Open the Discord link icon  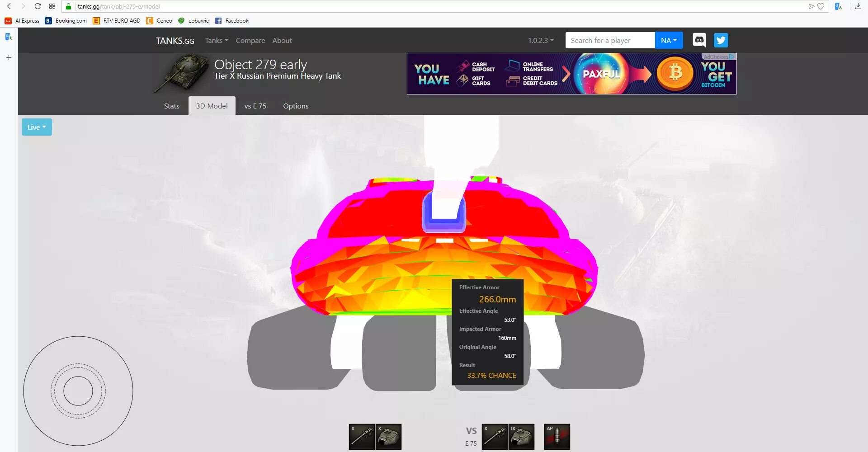point(699,40)
